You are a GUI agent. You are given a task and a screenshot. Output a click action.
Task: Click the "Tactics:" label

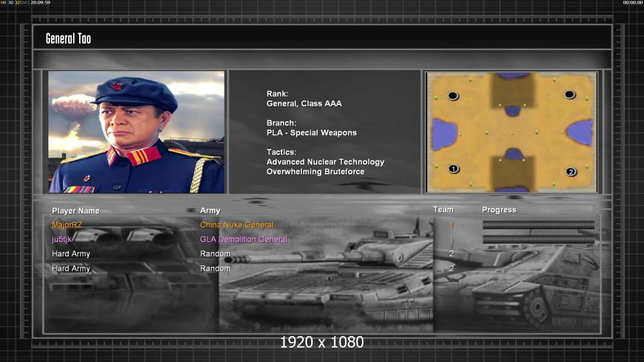(x=282, y=151)
